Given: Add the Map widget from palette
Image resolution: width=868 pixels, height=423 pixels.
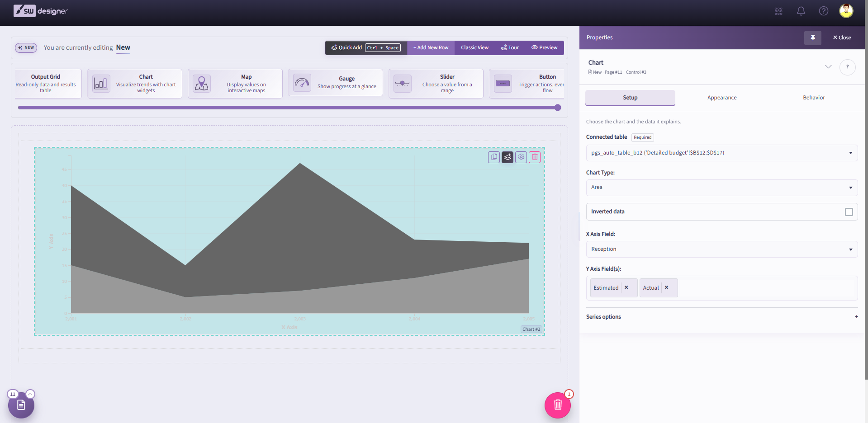Looking at the screenshot, I should tap(235, 84).
